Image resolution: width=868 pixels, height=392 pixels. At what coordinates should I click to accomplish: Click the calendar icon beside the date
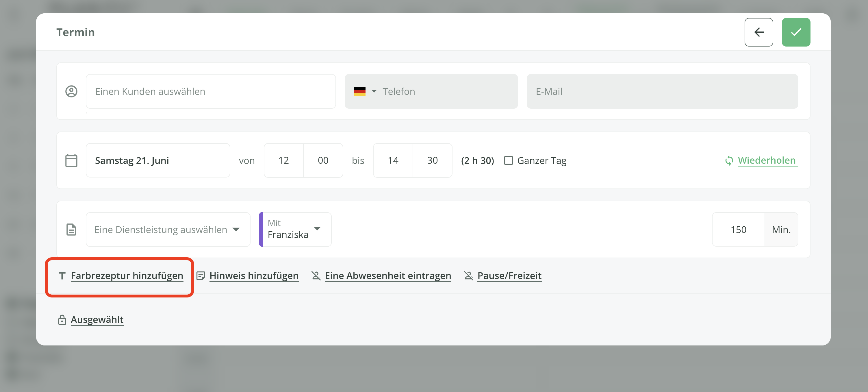[71, 160]
